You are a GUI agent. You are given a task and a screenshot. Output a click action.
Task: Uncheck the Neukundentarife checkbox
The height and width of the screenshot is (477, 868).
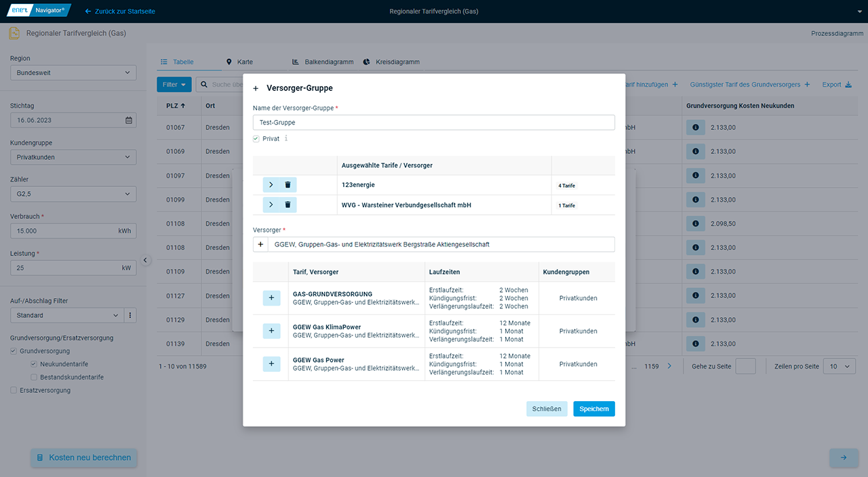coord(34,364)
